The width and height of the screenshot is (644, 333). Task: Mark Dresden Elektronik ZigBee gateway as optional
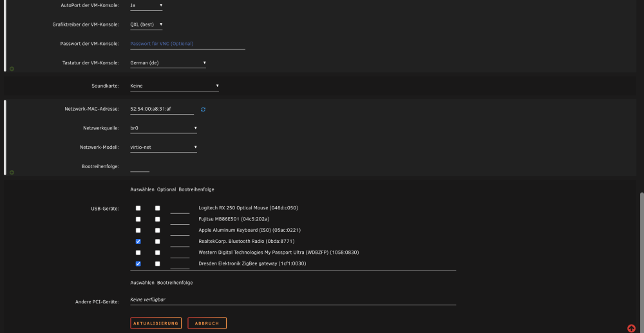tap(157, 263)
